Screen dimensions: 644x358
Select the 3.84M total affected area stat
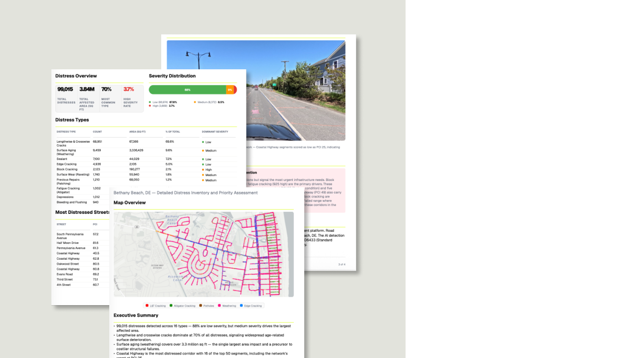click(87, 89)
